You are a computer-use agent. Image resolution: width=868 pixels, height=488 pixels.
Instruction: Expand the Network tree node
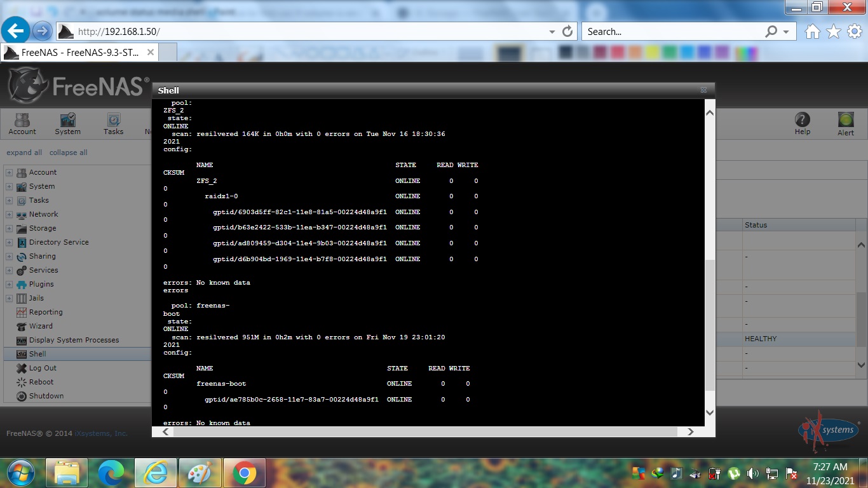coord(9,214)
